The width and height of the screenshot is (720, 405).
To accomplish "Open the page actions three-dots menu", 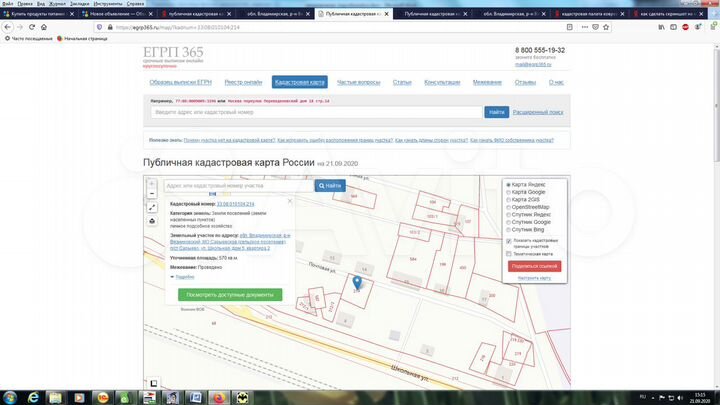I will pos(585,27).
